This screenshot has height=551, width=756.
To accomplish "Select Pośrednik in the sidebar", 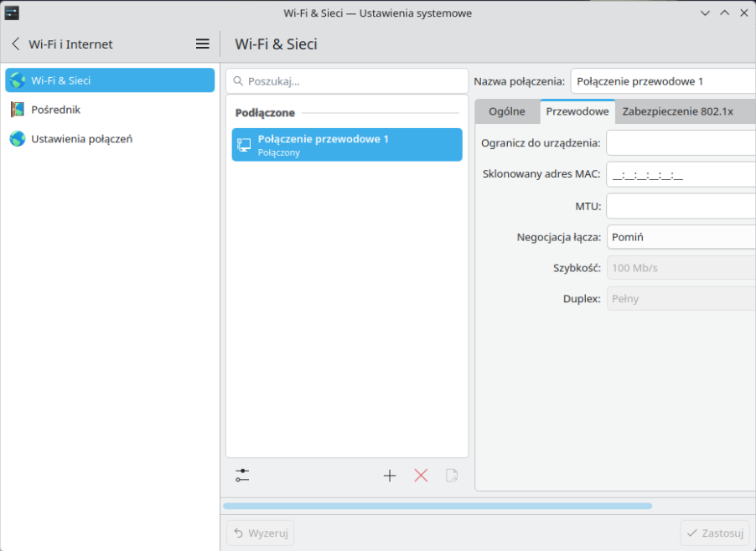I will 55,110.
